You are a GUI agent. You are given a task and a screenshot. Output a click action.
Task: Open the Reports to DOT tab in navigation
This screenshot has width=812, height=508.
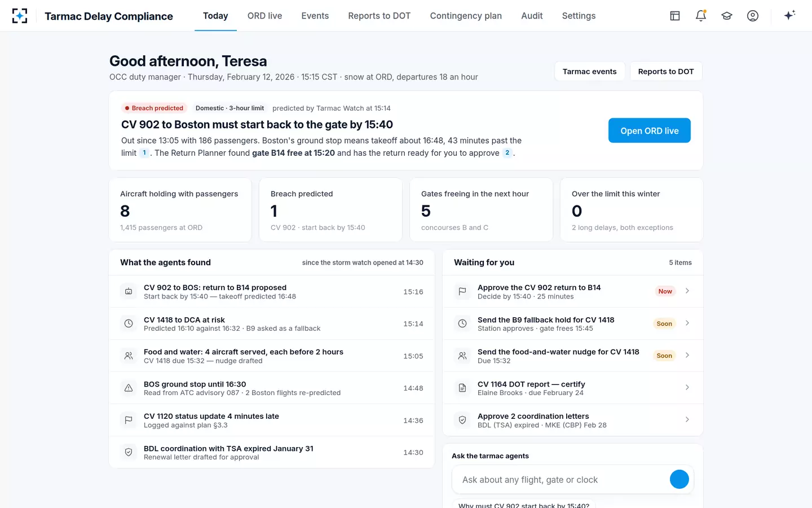(379, 16)
